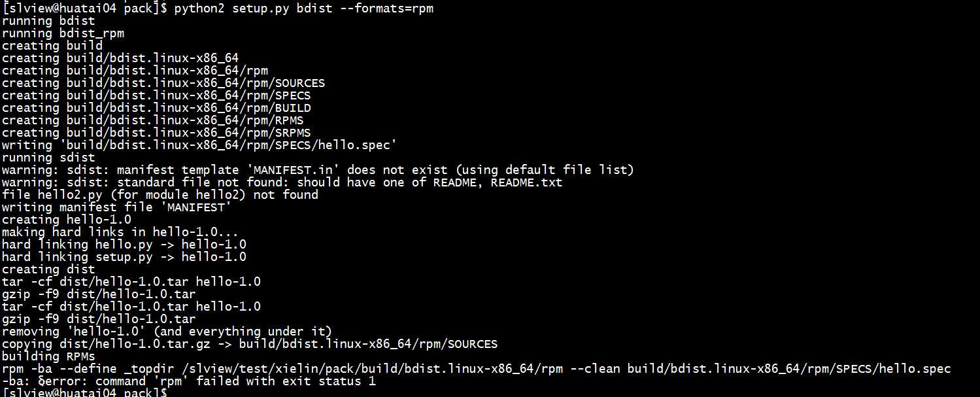Click the 'building RPMs' output line

tap(48, 356)
